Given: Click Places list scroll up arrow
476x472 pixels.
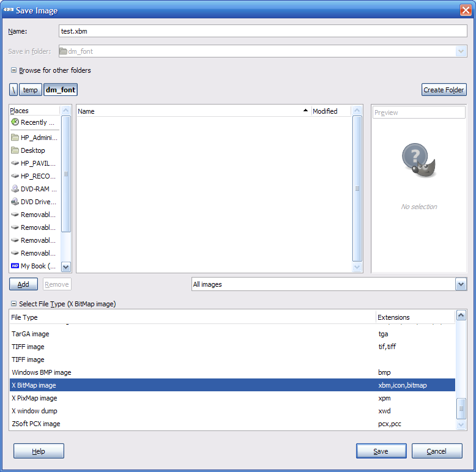Looking at the screenshot, I should pos(66,110).
